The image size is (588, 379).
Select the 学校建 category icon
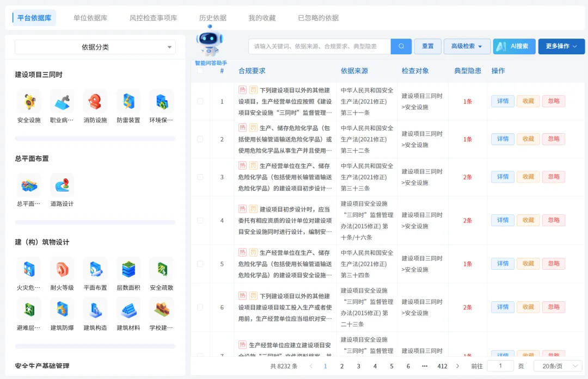162,309
